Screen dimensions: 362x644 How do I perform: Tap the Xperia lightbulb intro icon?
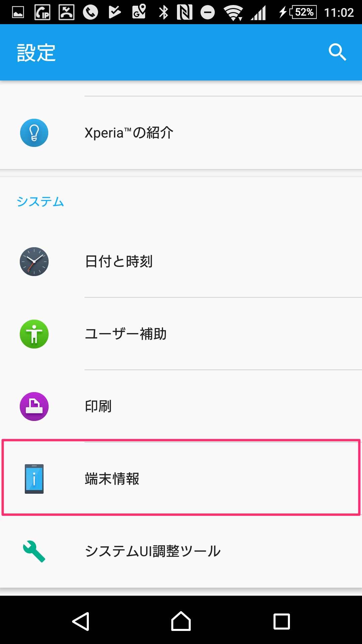[x=34, y=133]
